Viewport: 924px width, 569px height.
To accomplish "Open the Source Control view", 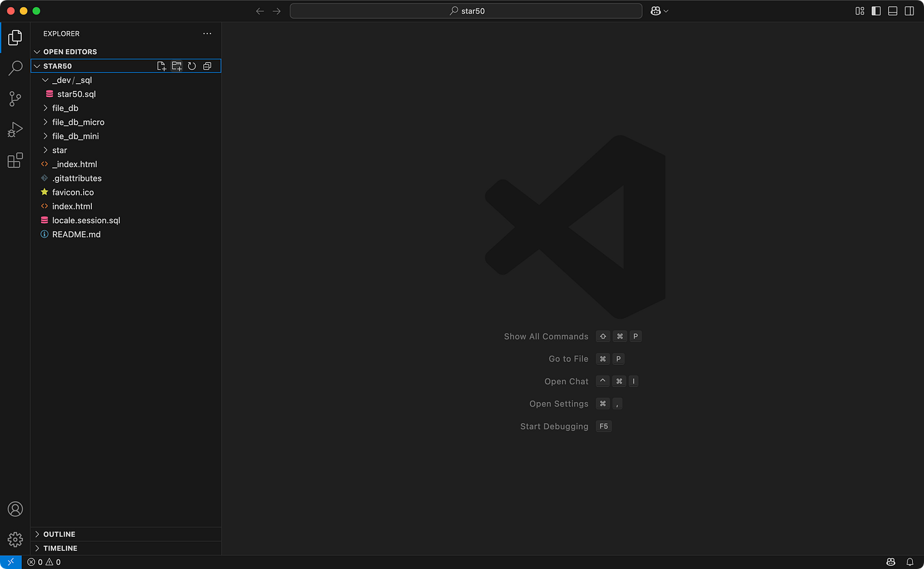I will pos(15,99).
